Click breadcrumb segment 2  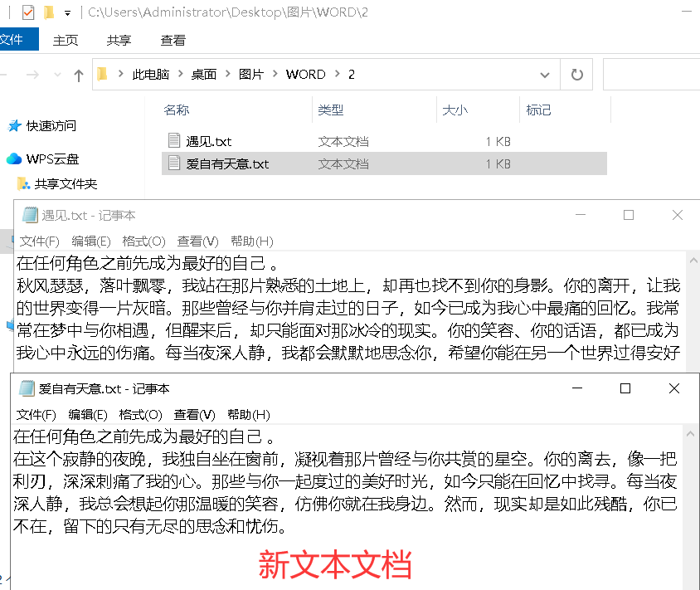click(352, 74)
